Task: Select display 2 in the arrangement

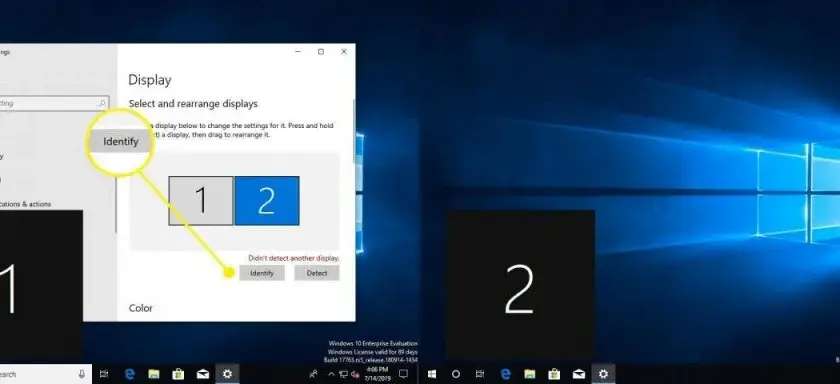Action: [267, 201]
